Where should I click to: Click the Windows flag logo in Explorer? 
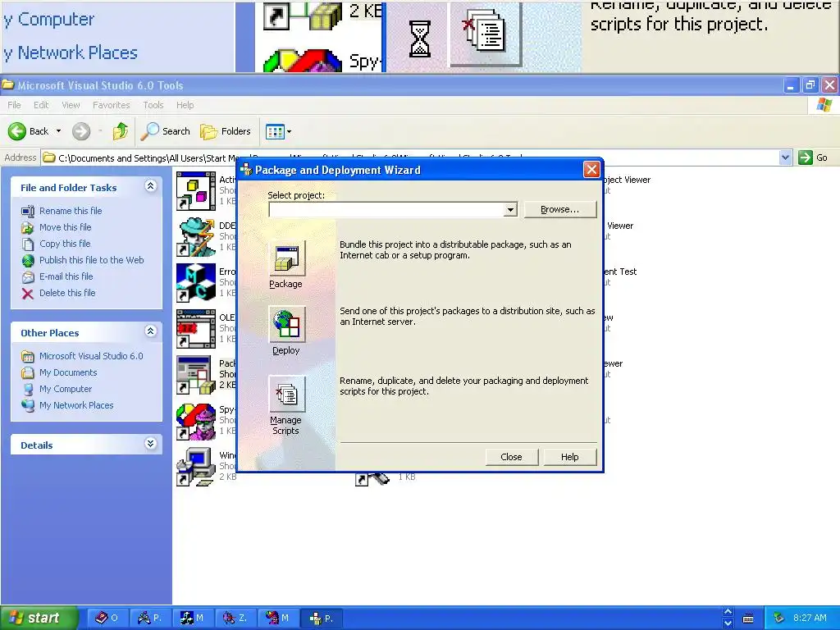[x=824, y=105]
